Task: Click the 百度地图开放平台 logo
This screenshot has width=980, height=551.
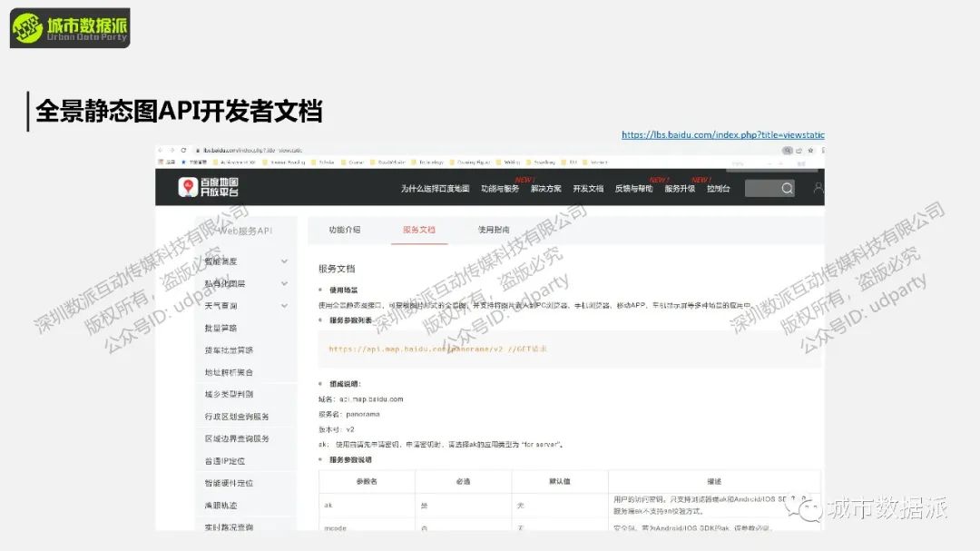Action: [x=208, y=186]
